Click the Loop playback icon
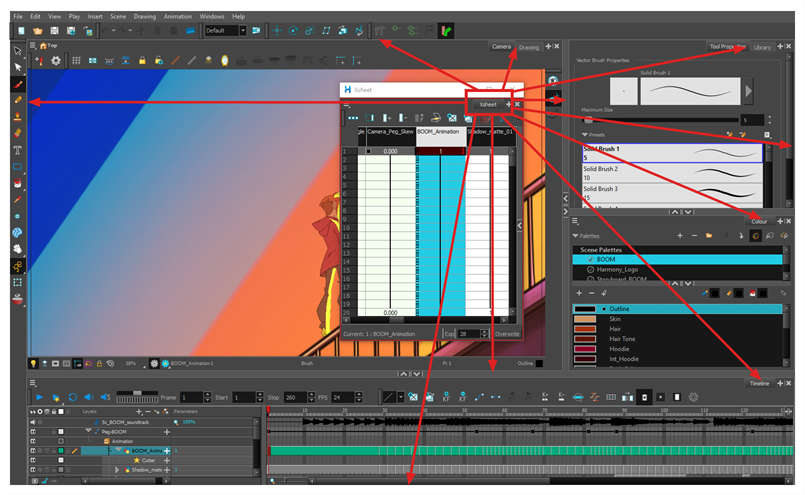Image resolution: width=805 pixels, height=495 pixels. tap(72, 397)
